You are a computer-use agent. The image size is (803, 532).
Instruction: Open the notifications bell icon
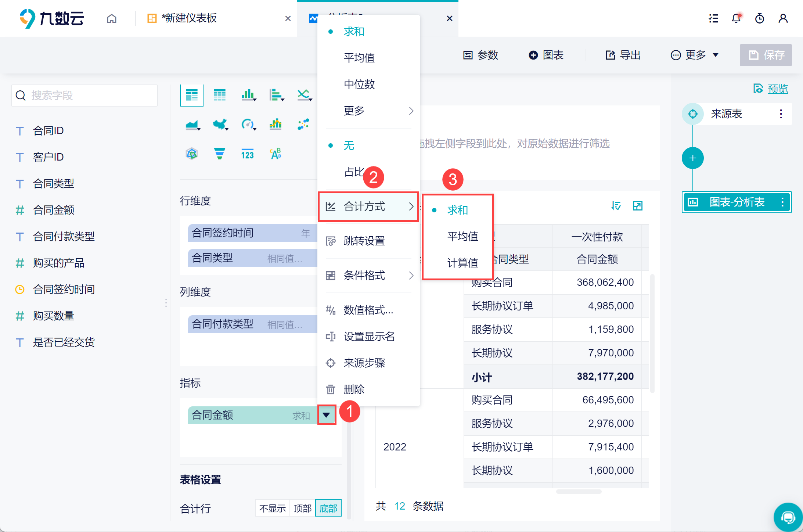pyautogui.click(x=736, y=18)
